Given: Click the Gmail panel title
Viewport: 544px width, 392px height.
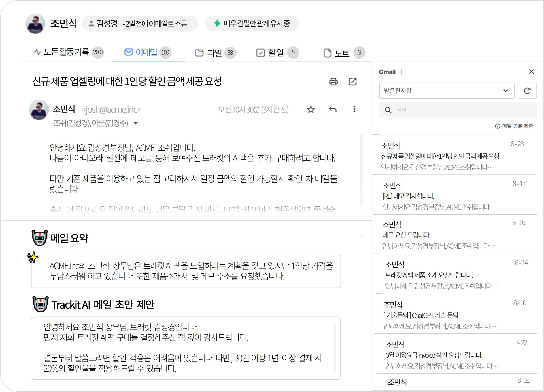Looking at the screenshot, I should (x=387, y=72).
